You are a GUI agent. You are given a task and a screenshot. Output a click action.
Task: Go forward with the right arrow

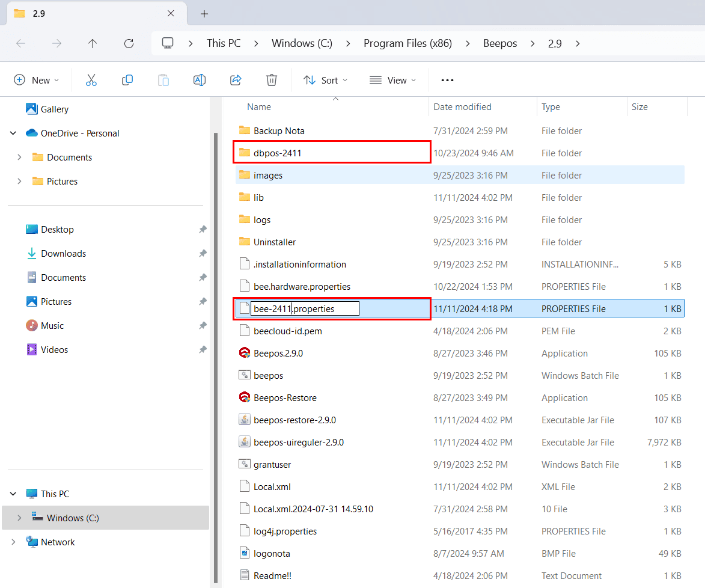pyautogui.click(x=56, y=44)
